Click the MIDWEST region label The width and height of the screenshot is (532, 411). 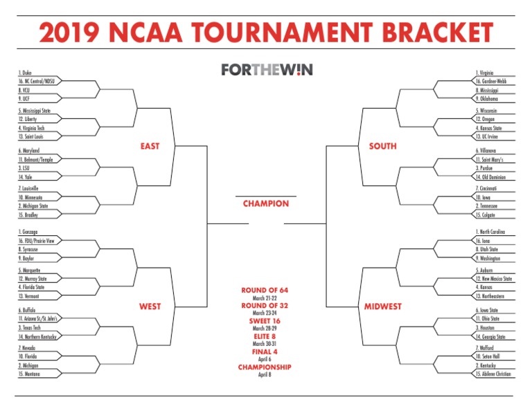click(x=382, y=306)
